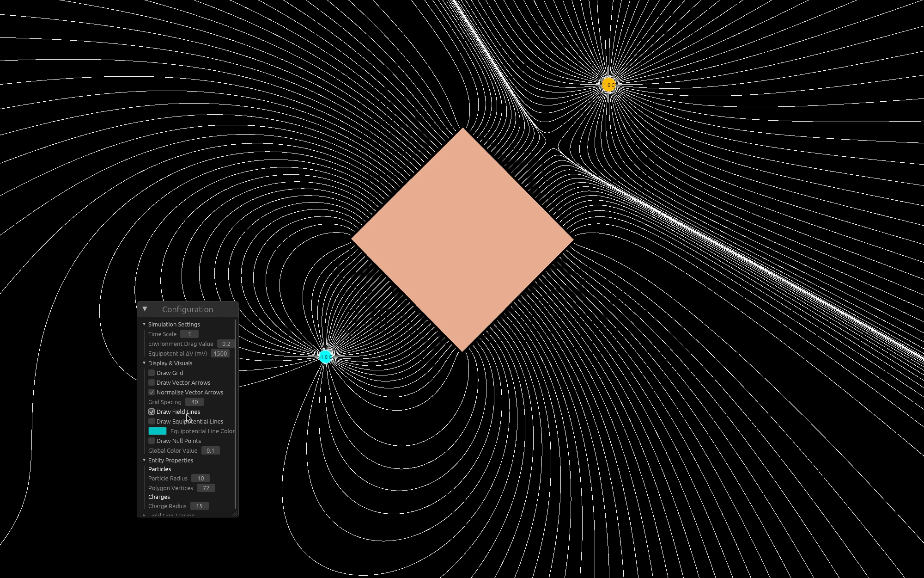The image size is (924, 578).
Task: Click the Global Color Value field
Action: pyautogui.click(x=211, y=450)
